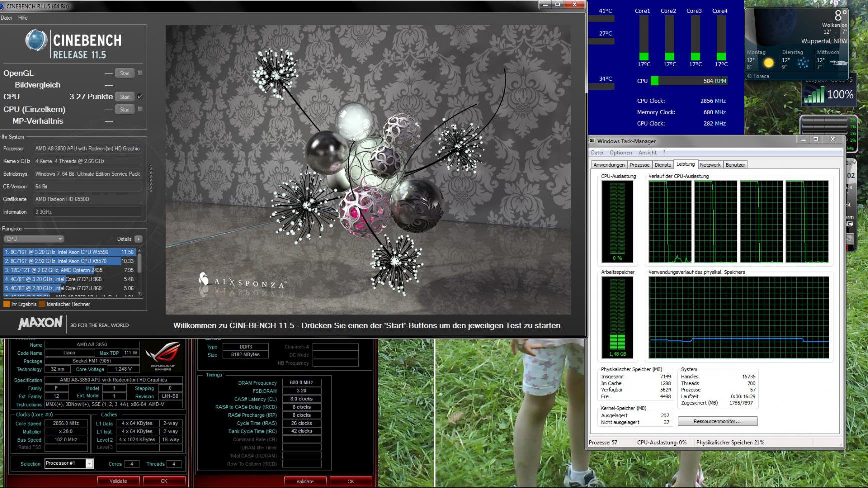Click Validate in the CPU-Z memory window
The image size is (868, 488).
coord(305,481)
